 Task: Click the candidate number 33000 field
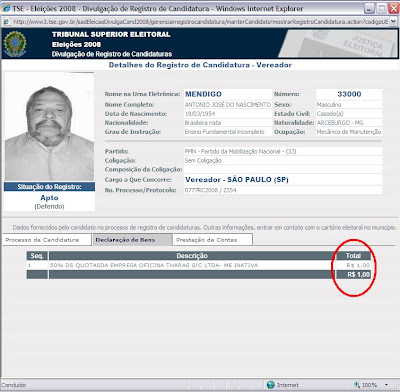349,94
